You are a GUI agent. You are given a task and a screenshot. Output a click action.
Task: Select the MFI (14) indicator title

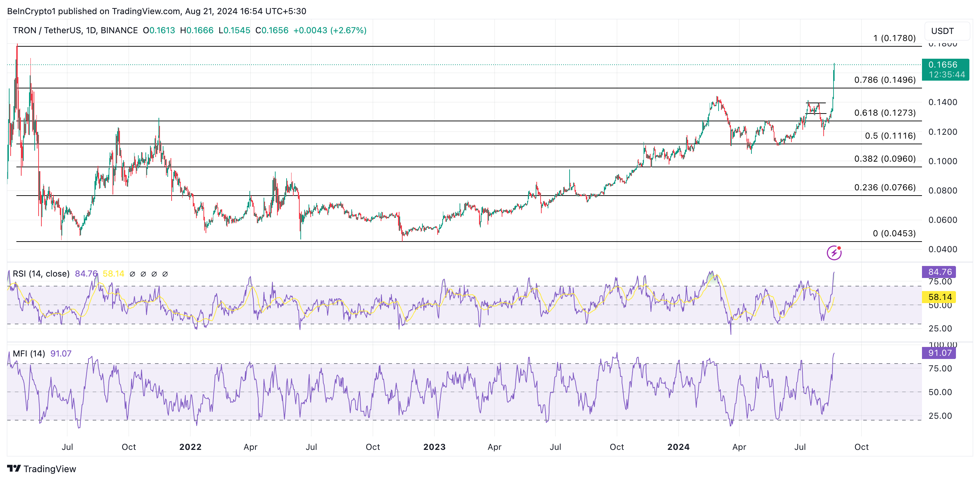(29, 354)
